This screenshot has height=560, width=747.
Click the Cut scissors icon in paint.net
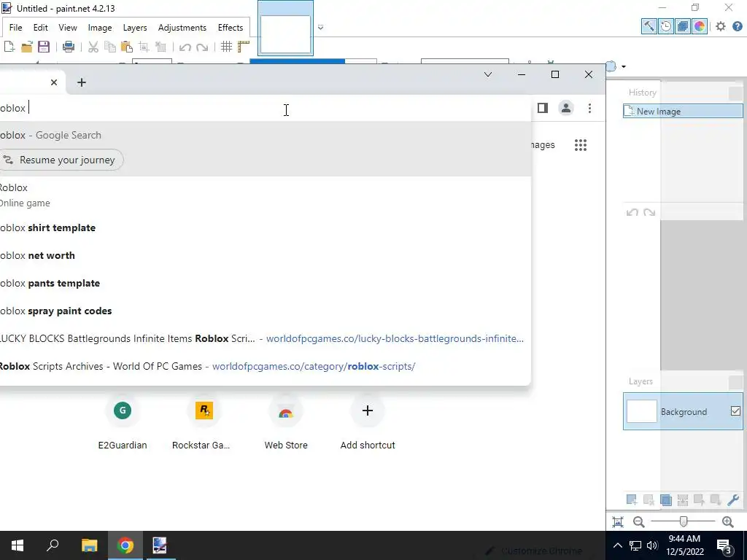pyautogui.click(x=93, y=46)
